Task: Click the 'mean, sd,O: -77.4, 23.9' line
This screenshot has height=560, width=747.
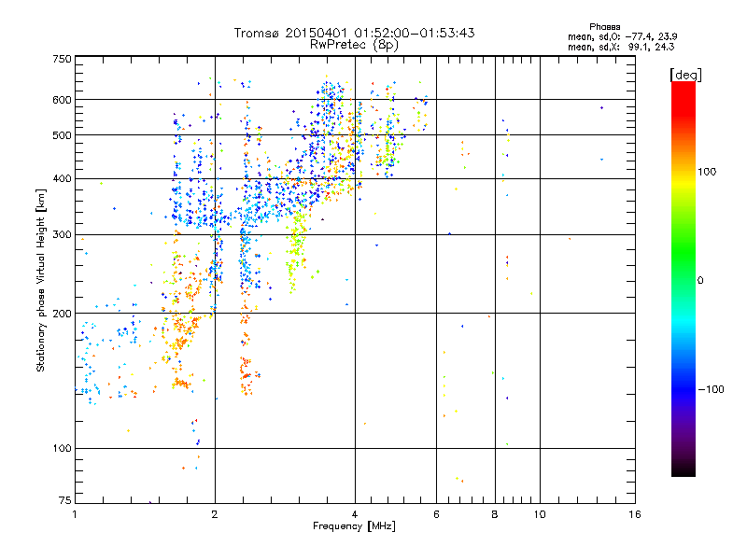Action: tap(623, 36)
